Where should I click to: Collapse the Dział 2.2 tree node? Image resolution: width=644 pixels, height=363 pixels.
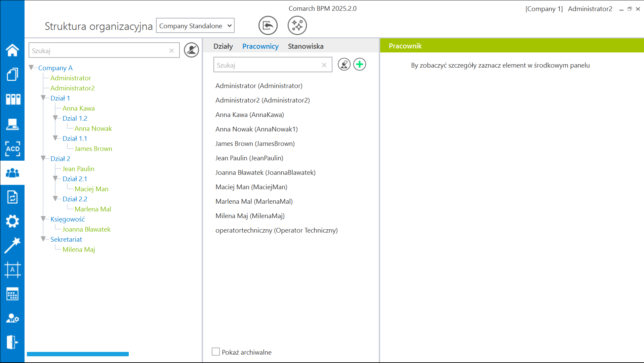55,199
